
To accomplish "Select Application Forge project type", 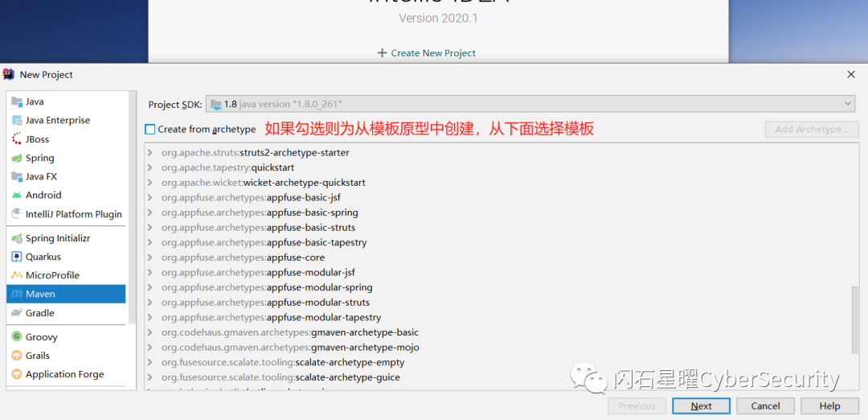I will [x=66, y=375].
